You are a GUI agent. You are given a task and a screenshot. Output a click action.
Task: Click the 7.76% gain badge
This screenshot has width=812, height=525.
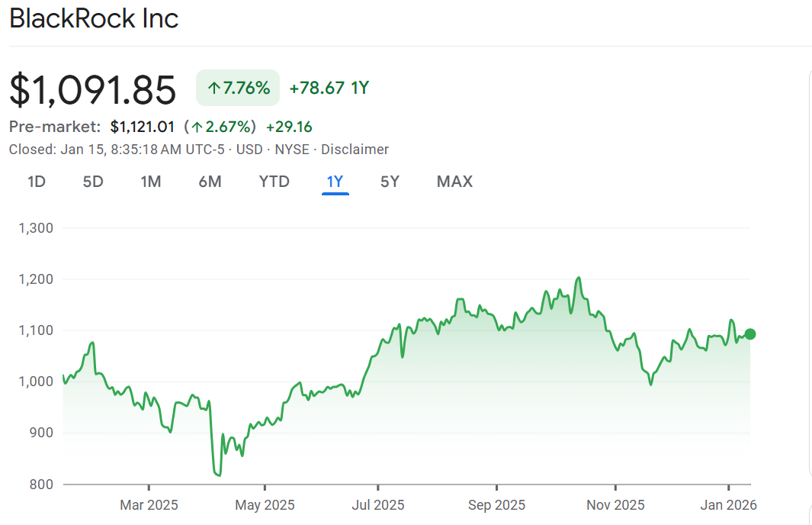point(238,89)
